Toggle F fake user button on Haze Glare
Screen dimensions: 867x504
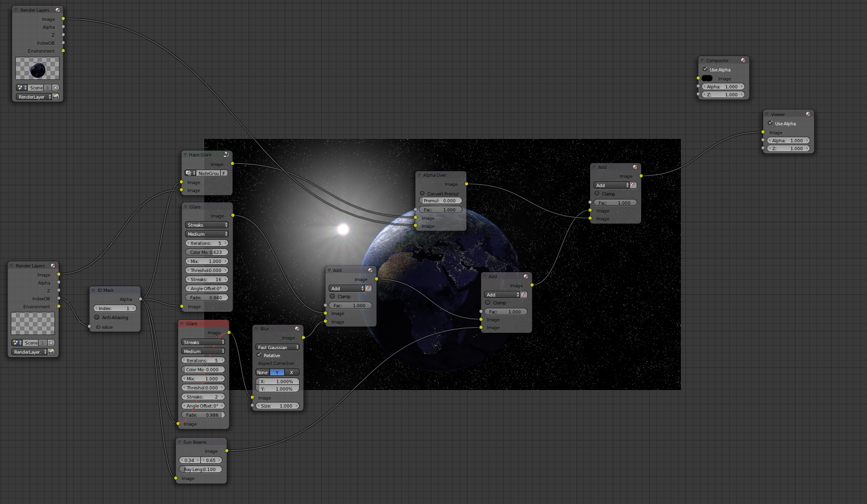tap(224, 173)
